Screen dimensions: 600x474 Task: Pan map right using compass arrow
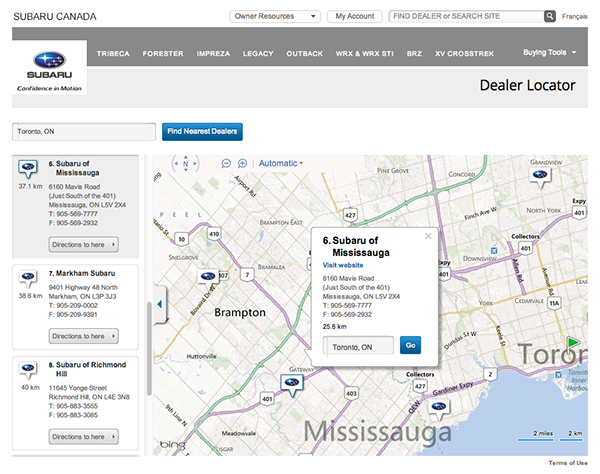tap(195, 164)
